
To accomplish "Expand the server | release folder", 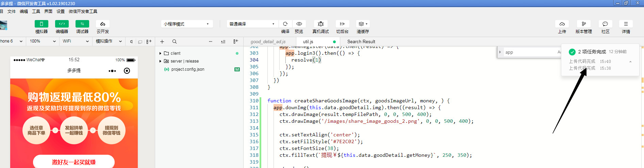I will [160, 61].
